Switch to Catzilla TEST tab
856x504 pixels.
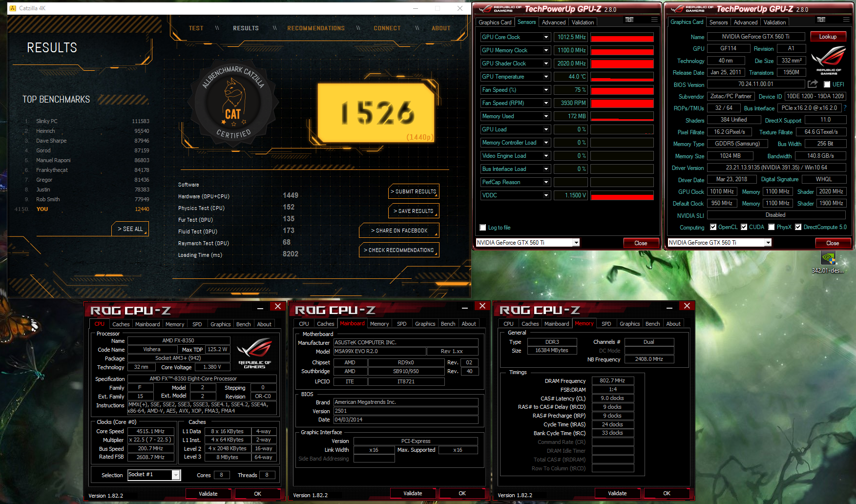(196, 28)
